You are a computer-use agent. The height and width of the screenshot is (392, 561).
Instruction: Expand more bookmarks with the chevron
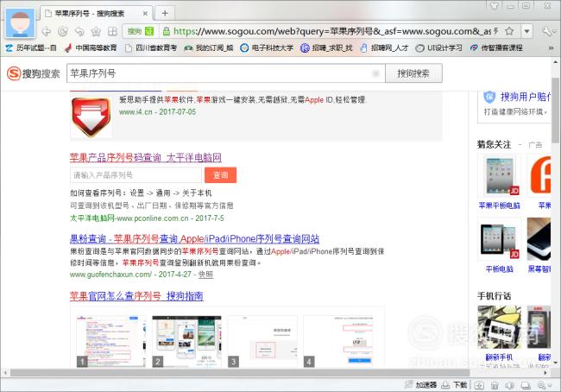coord(551,47)
